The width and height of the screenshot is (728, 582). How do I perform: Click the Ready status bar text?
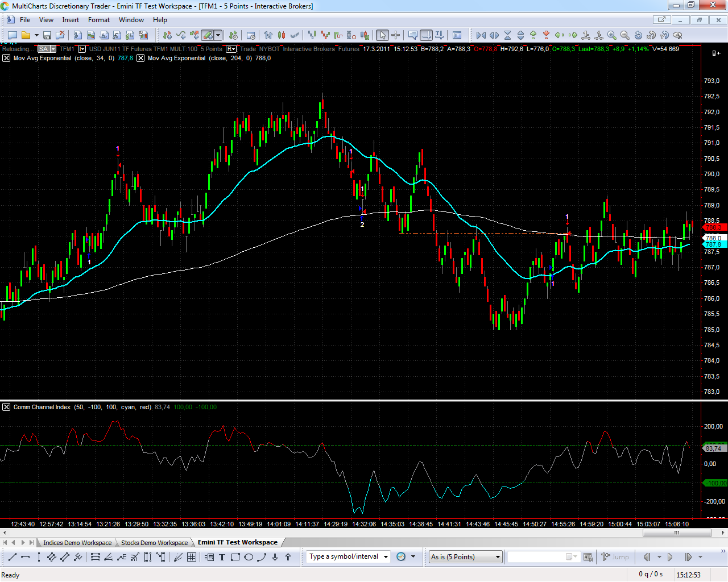click(x=10, y=575)
